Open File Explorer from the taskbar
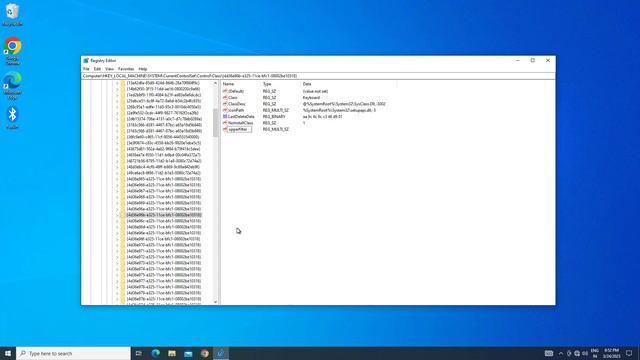The height and width of the screenshot is (360, 640). pos(172,353)
